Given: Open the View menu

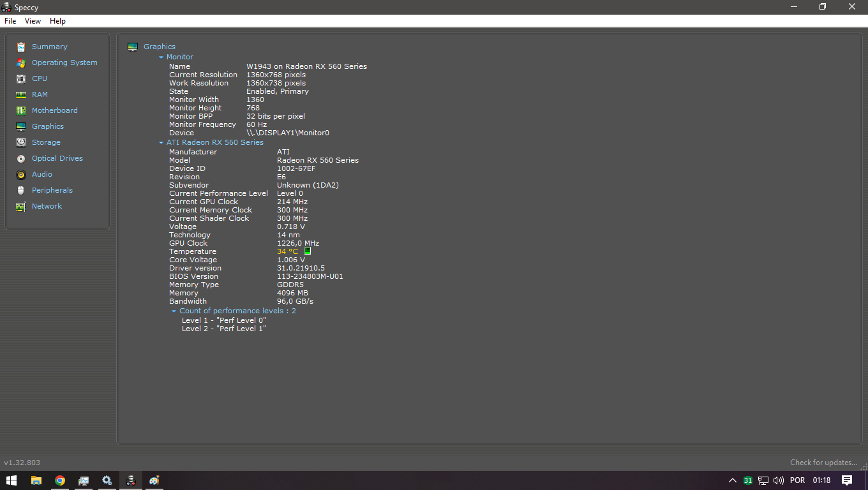Looking at the screenshot, I should point(33,21).
